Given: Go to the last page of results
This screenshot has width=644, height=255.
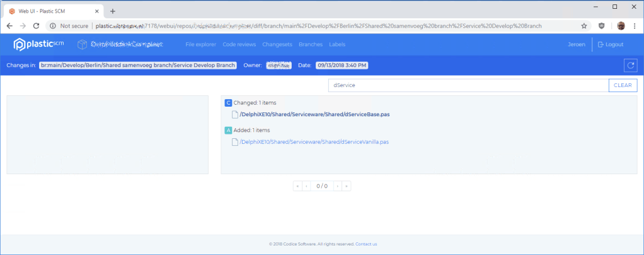Looking at the screenshot, I should point(346,186).
